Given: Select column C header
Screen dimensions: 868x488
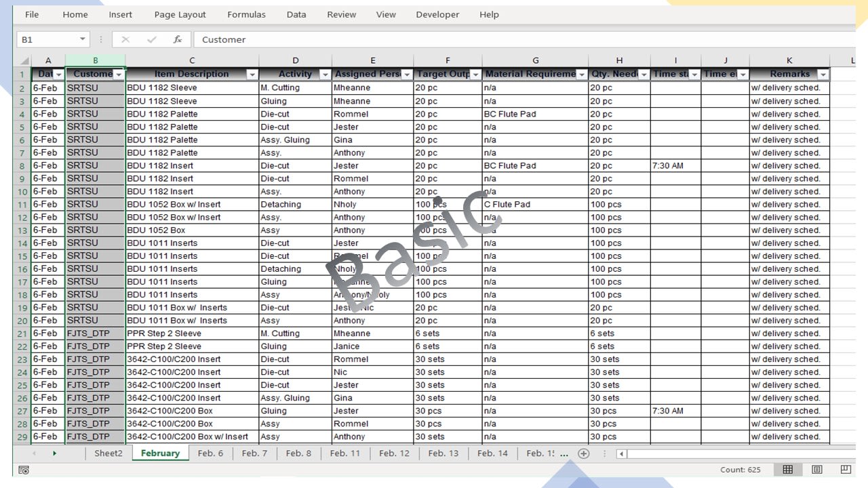Looking at the screenshot, I should 192,60.
